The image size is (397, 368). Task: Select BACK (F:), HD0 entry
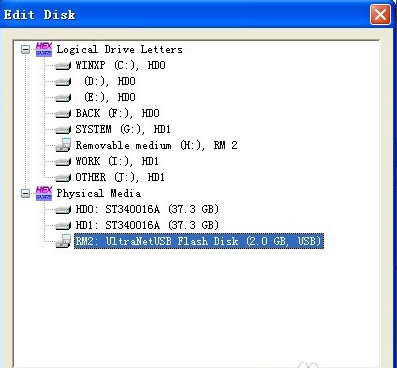[x=117, y=113]
